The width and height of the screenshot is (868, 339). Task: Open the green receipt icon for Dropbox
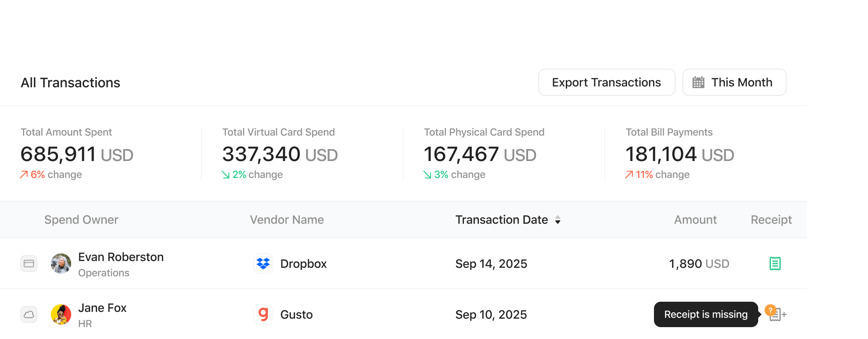click(x=775, y=264)
